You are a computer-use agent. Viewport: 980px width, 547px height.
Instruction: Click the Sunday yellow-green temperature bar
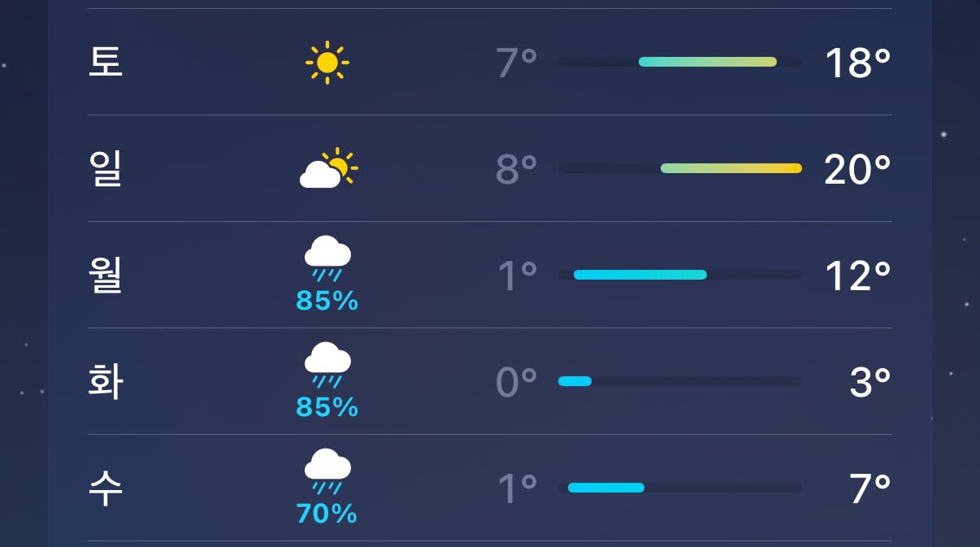[731, 168]
